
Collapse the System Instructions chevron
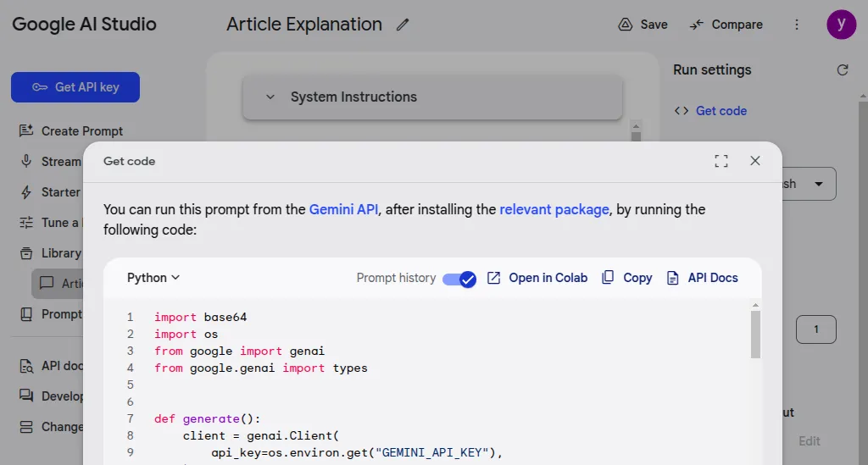(270, 97)
